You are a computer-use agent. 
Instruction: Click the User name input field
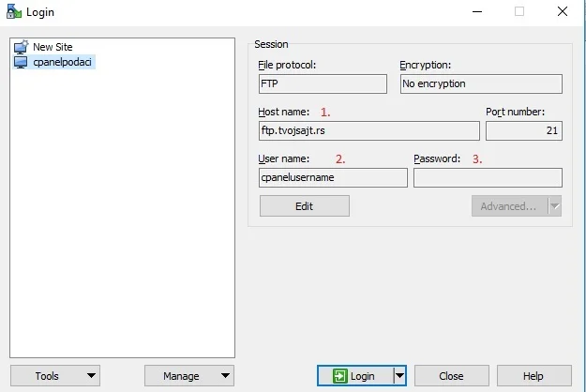click(333, 177)
